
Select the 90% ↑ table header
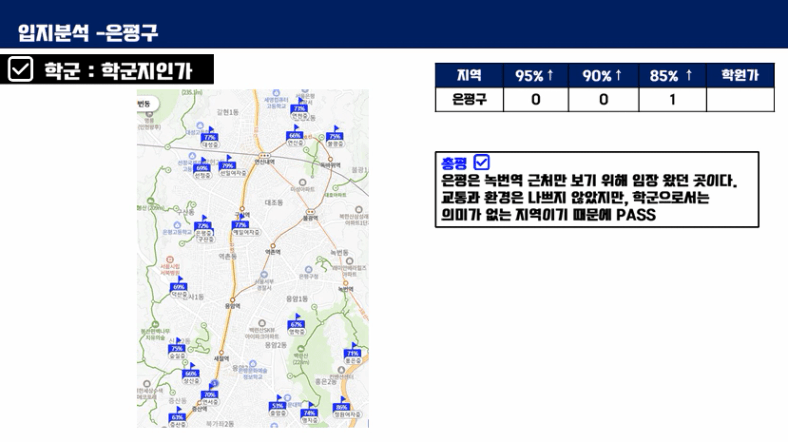(603, 75)
